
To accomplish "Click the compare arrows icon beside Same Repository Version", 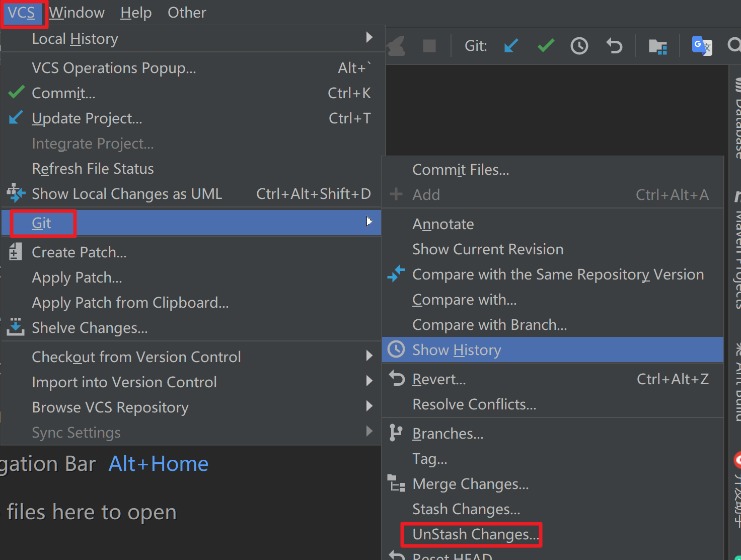I will click(x=396, y=273).
